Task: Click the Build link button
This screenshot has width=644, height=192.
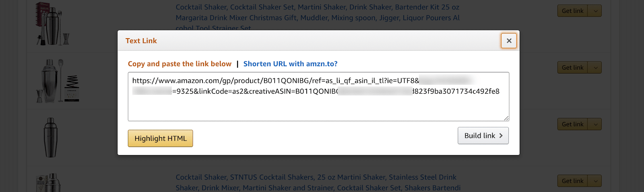Action: point(483,136)
